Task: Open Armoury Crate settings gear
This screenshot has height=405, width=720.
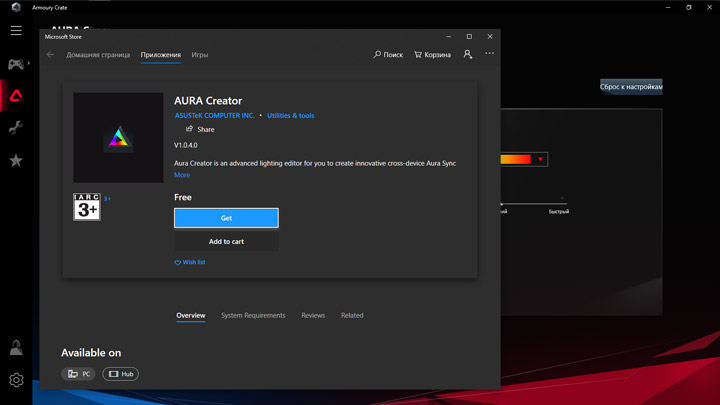Action: coord(16,380)
